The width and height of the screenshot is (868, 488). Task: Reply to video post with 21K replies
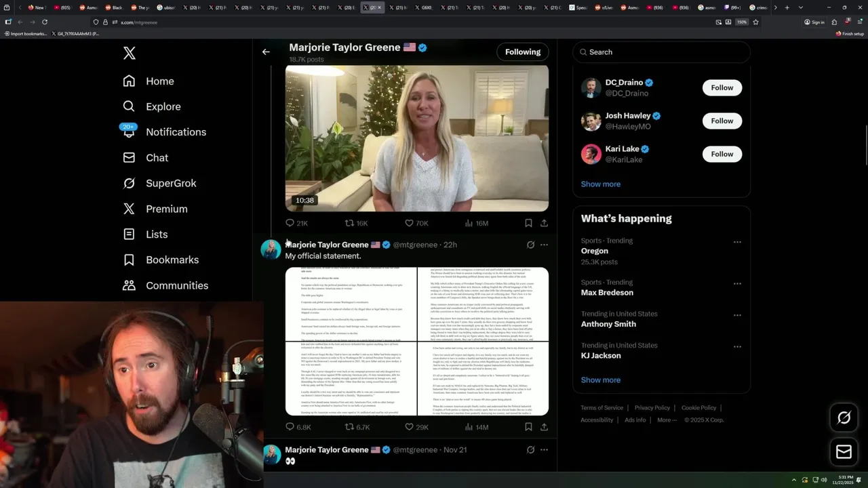pos(296,223)
